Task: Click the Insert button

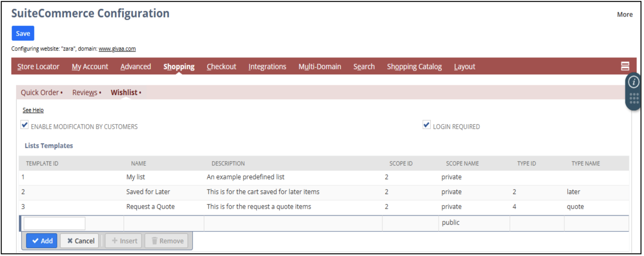Action: (123, 241)
